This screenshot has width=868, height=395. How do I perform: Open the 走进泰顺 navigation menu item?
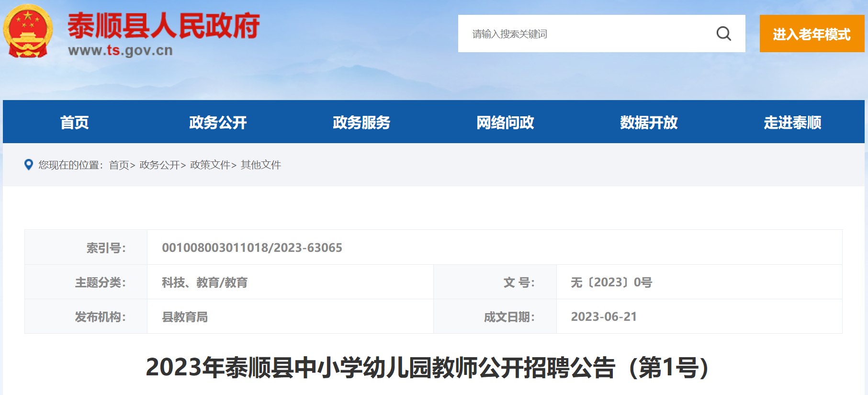793,122
